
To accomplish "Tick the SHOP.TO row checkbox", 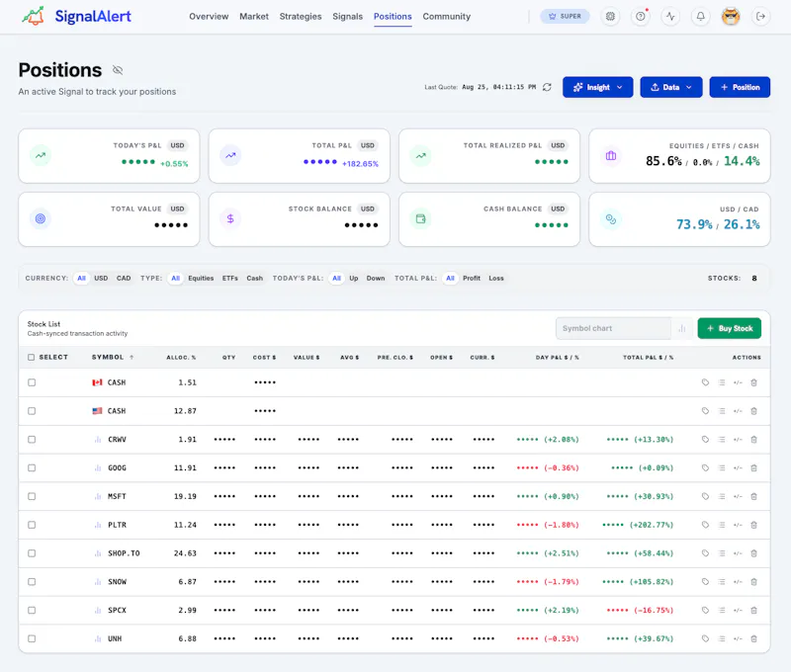I will coord(32,553).
